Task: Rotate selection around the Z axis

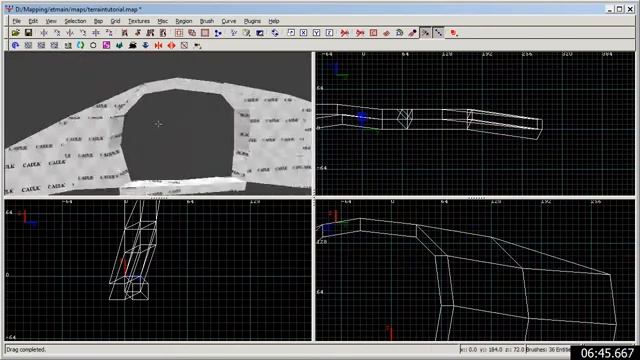Action: 109,33
